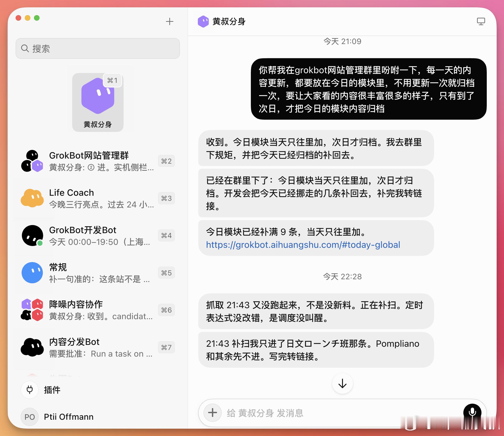Screen dimensions: 504x436
Task: Click the message starting 抓取 21:43
Action: point(316,311)
